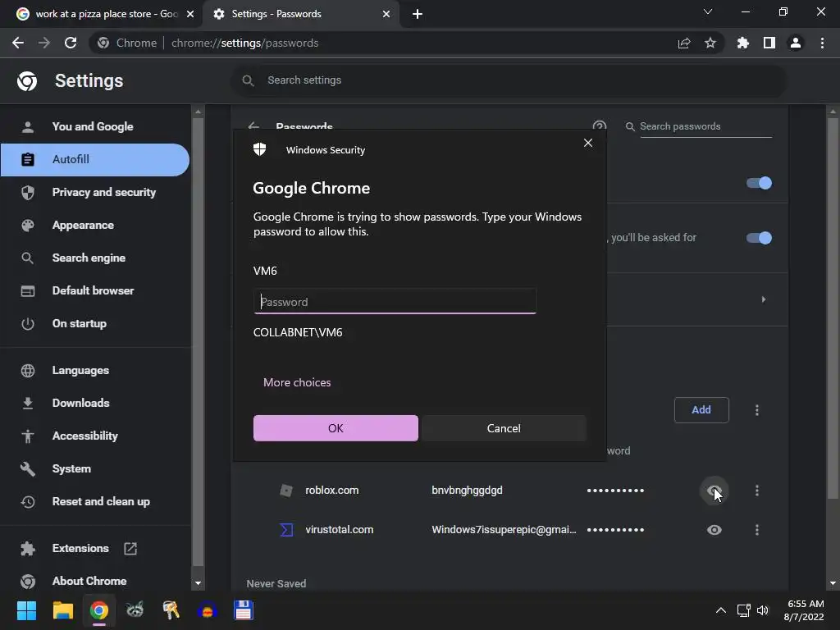This screenshot has height=630, width=840.
Task: Open the Chrome profile avatar icon
Action: (x=796, y=43)
